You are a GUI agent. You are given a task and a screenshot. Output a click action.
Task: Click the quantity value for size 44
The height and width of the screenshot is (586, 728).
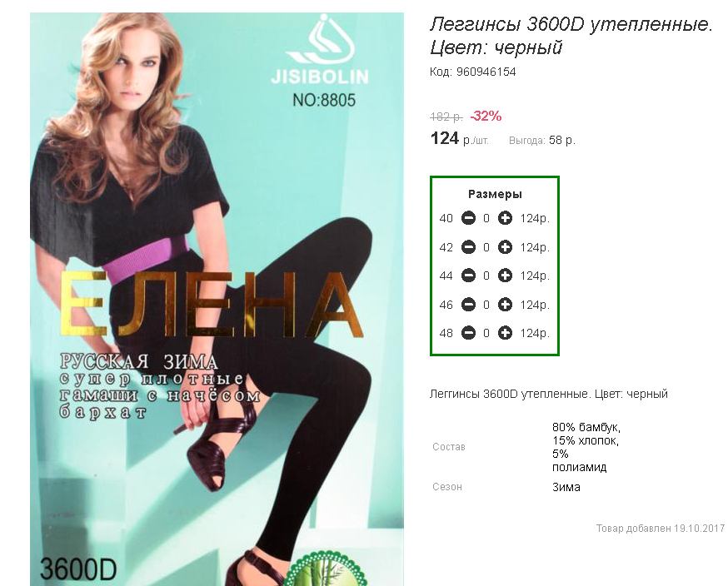pyautogui.click(x=486, y=276)
